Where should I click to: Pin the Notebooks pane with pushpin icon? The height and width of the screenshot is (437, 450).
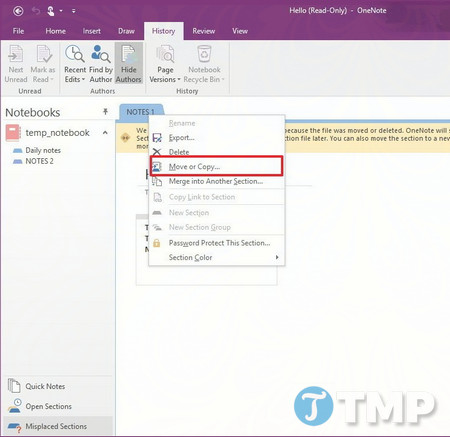[x=105, y=111]
